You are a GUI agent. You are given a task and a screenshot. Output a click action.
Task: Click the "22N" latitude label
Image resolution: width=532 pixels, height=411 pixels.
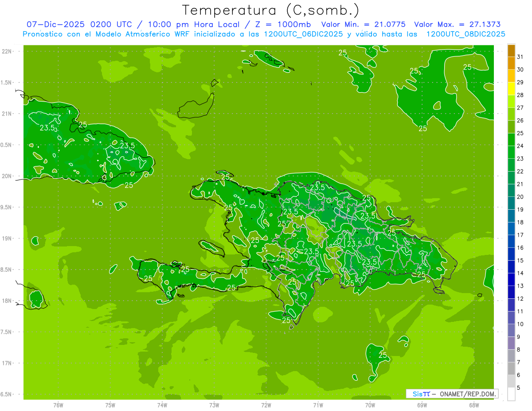tap(6, 51)
